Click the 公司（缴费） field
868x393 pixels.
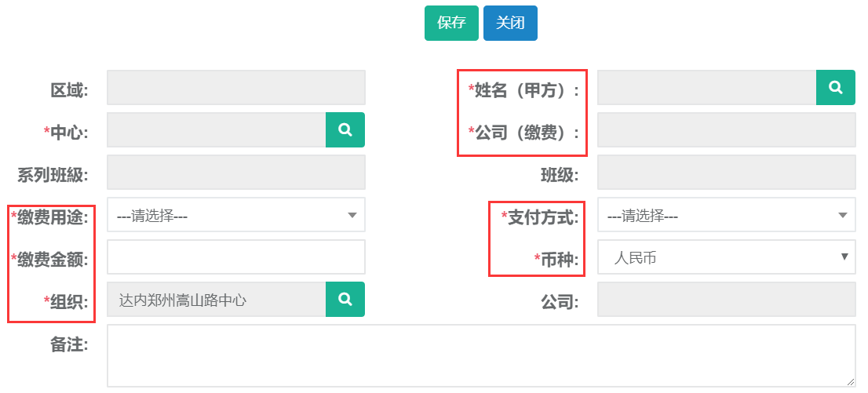[x=726, y=130]
